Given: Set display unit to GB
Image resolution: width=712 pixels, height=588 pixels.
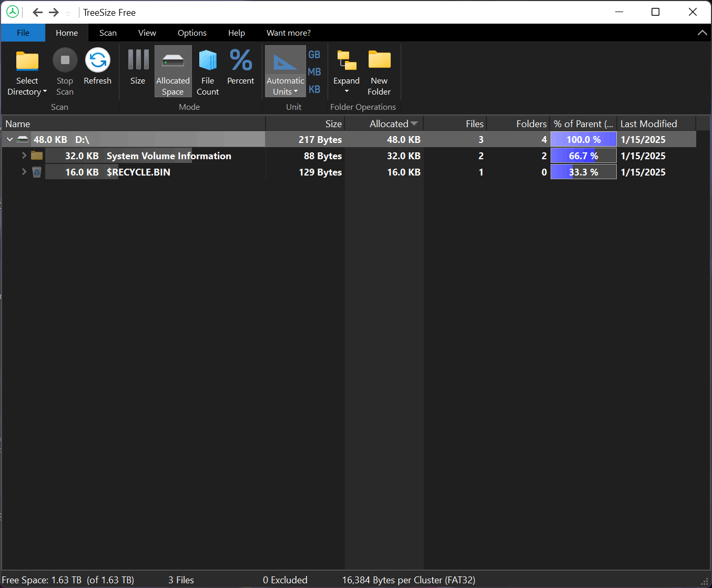Looking at the screenshot, I should click(314, 55).
